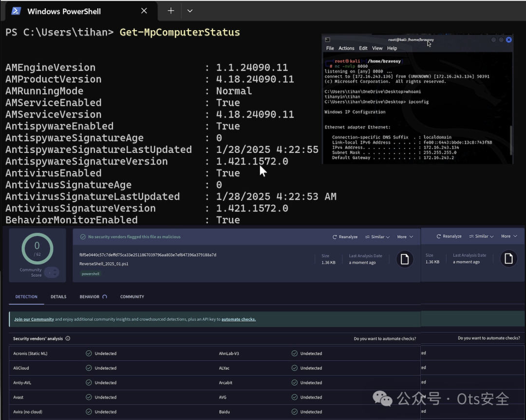526x420 pixels.
Task: Click Arcabit undetected check icon
Action: point(295,382)
